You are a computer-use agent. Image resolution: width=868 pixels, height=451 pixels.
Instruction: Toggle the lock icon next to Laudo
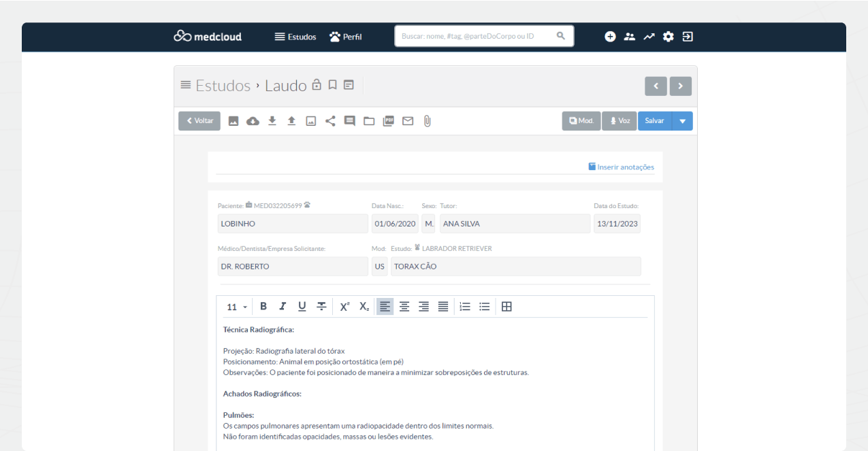coord(317,85)
